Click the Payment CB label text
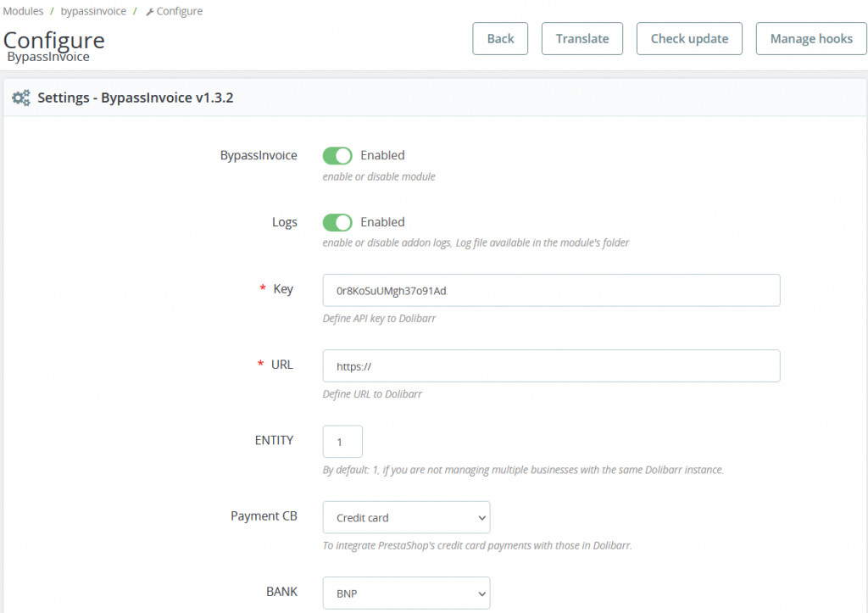868x613 pixels. [264, 516]
